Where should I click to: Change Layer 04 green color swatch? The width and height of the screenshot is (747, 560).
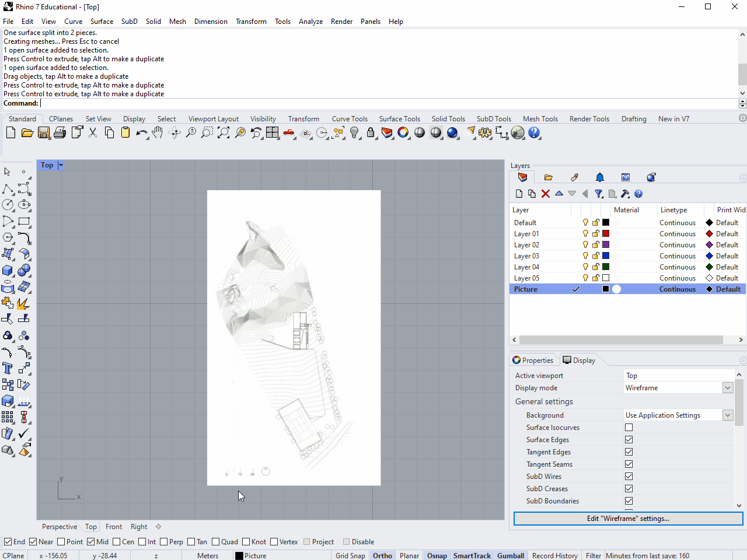click(x=606, y=267)
